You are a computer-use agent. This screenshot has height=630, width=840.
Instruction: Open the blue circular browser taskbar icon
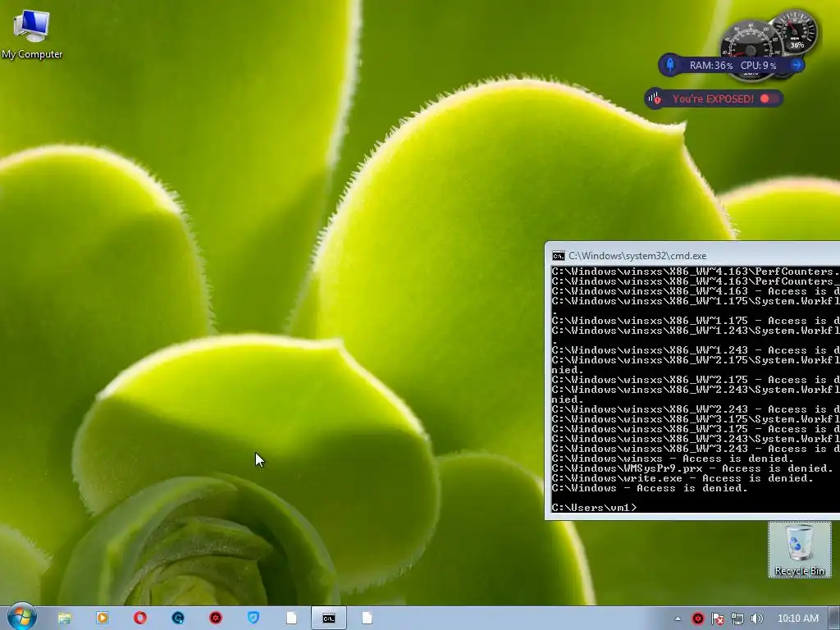(x=178, y=619)
